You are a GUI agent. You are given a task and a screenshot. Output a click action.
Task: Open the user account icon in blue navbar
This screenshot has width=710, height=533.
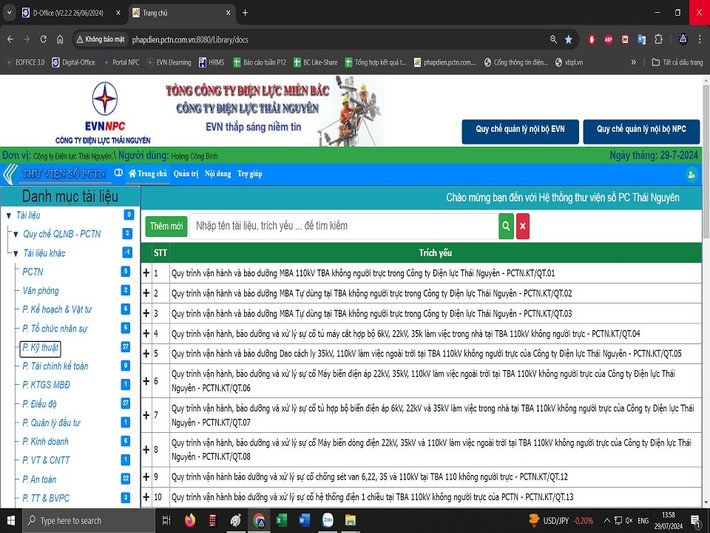(691, 174)
